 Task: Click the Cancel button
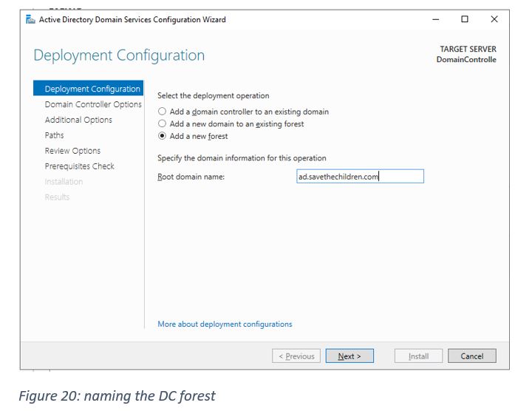(x=471, y=356)
